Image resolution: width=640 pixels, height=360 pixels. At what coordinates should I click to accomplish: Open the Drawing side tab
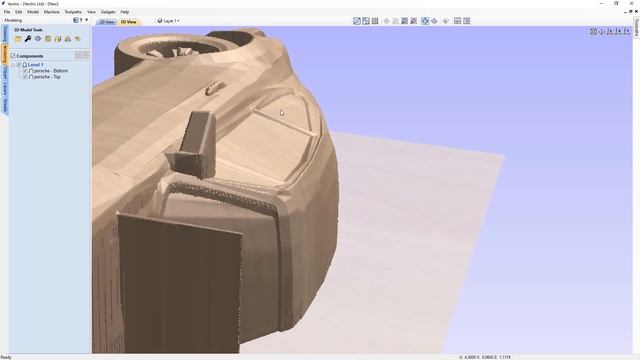(5, 34)
